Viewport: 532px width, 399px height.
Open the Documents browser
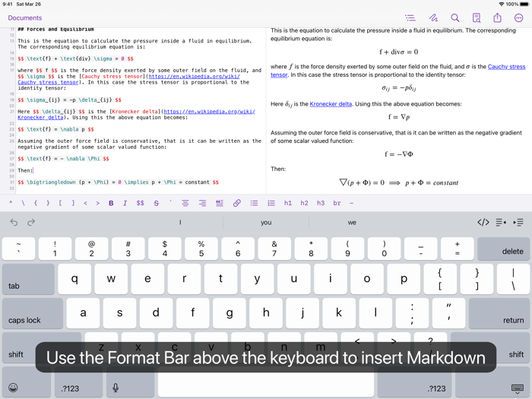pos(25,17)
